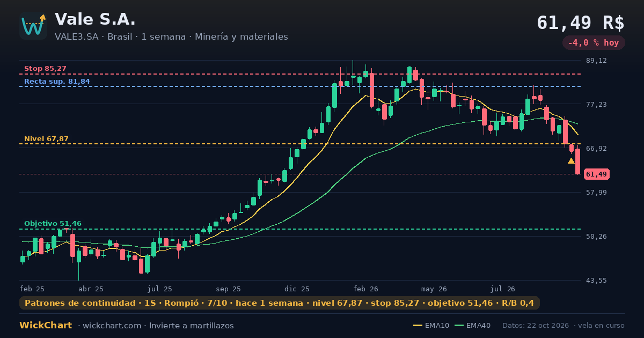Click the EMA40 green legend entry
644x338 pixels.
(473, 326)
